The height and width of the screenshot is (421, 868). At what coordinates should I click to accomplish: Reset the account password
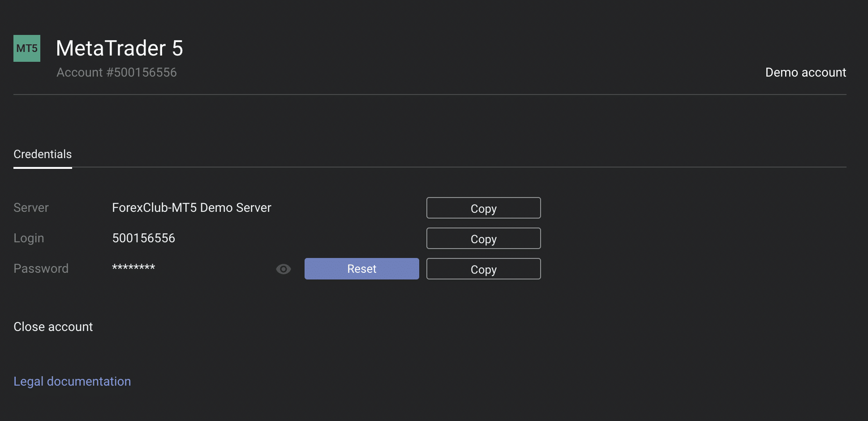[362, 269]
